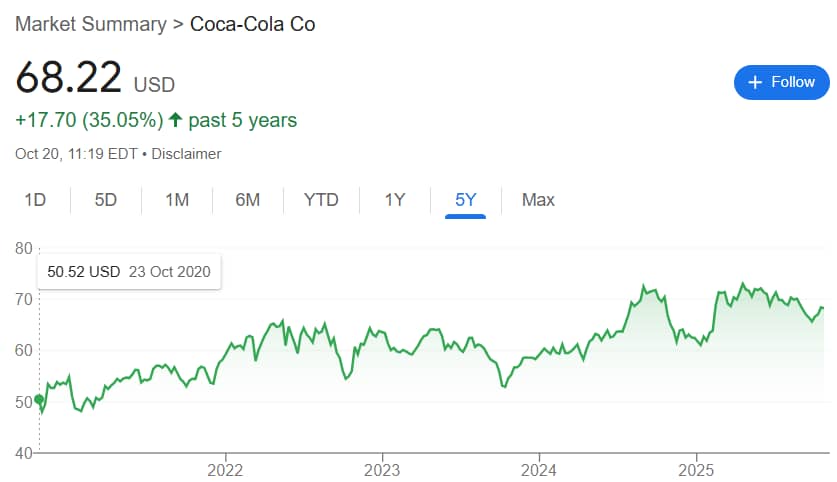Click the 2022 label on x-axis
The image size is (837, 482).
225,470
